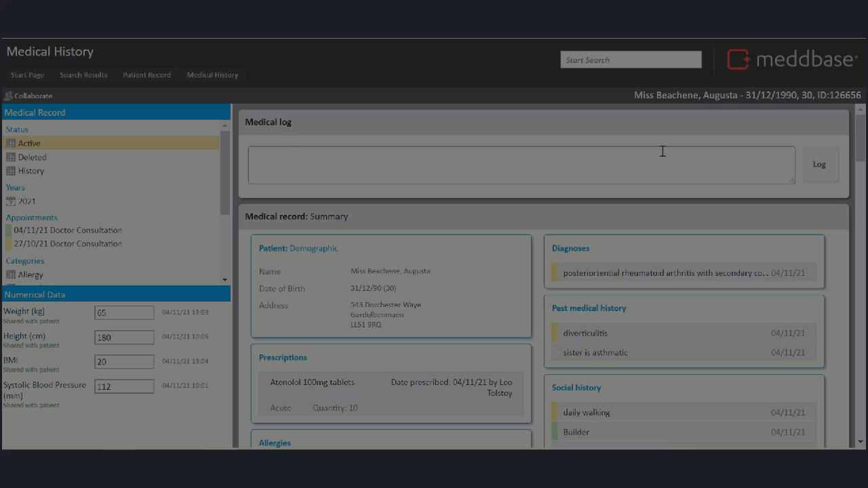Click the main page scrollbar down arrow
This screenshot has width=868, height=488.
click(861, 442)
